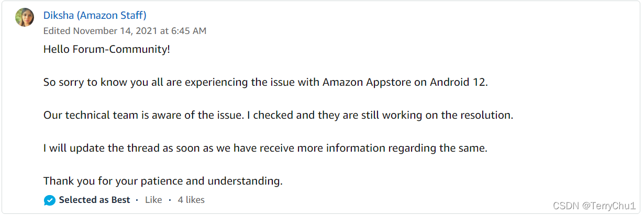The height and width of the screenshot is (216, 644).
Task: Click the sentence starting So sorry to know
Action: [265, 83]
